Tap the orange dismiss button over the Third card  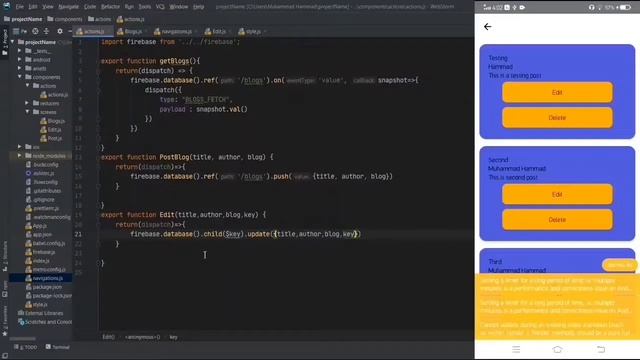(x=619, y=265)
